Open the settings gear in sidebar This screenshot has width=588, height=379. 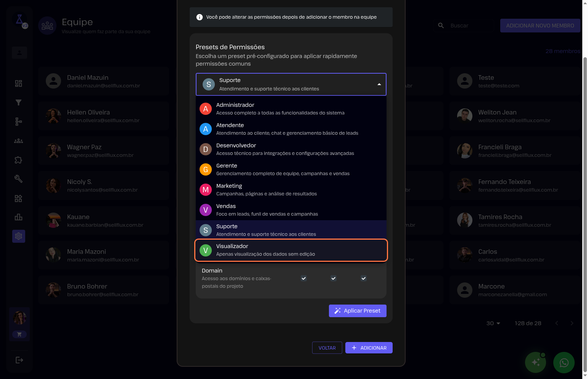coord(18,236)
